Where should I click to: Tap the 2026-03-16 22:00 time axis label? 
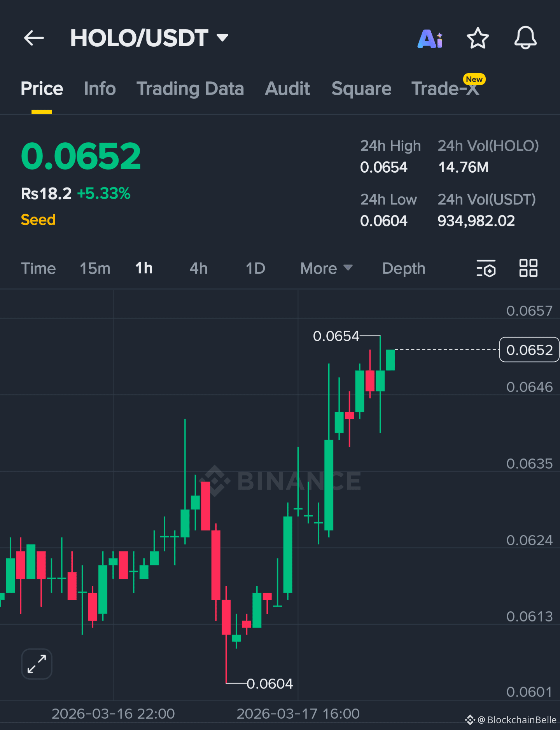113,714
